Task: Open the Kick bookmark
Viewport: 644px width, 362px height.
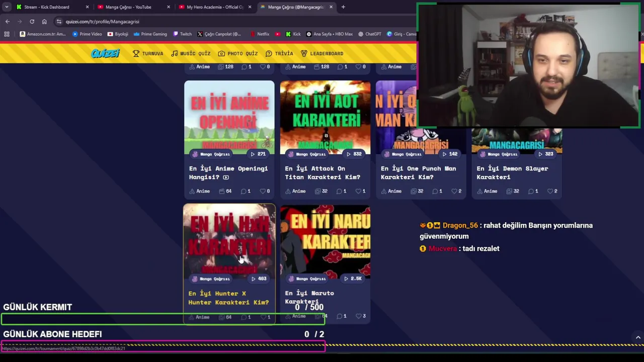Action: 293,34
